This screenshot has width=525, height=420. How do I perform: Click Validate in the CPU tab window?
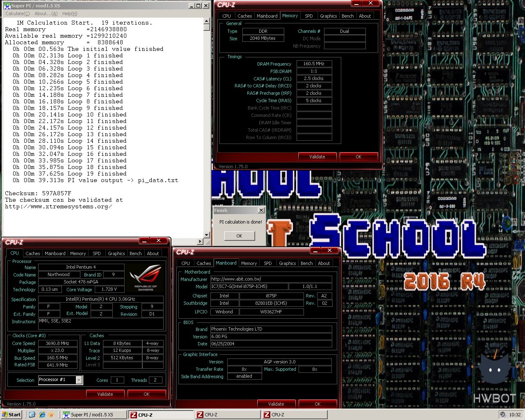(x=105, y=394)
